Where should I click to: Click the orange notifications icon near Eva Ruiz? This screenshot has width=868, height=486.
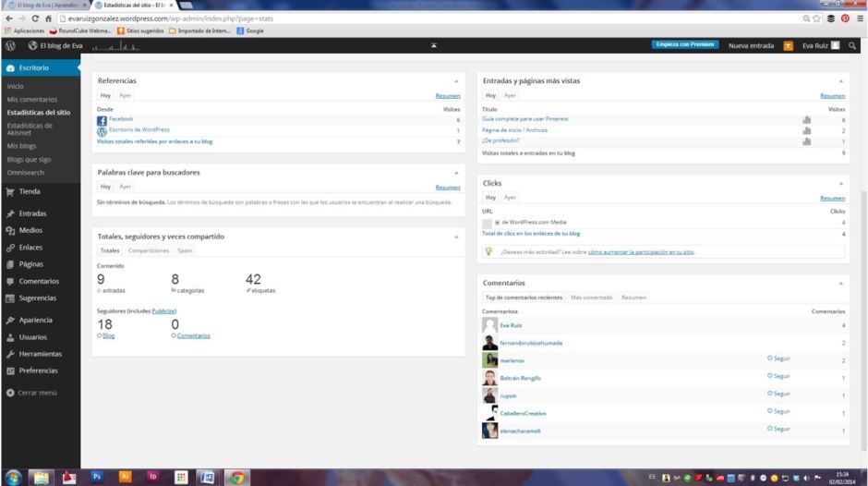point(788,45)
